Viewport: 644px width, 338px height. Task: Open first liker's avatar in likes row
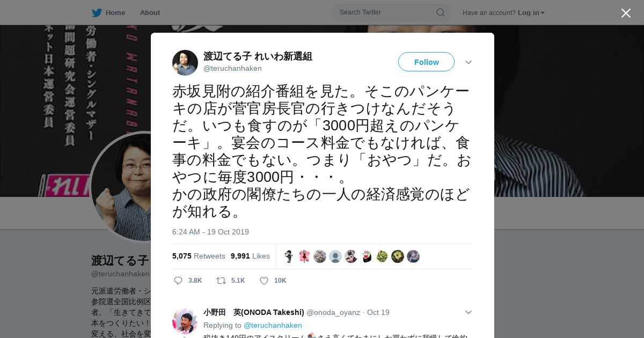pyautogui.click(x=289, y=256)
